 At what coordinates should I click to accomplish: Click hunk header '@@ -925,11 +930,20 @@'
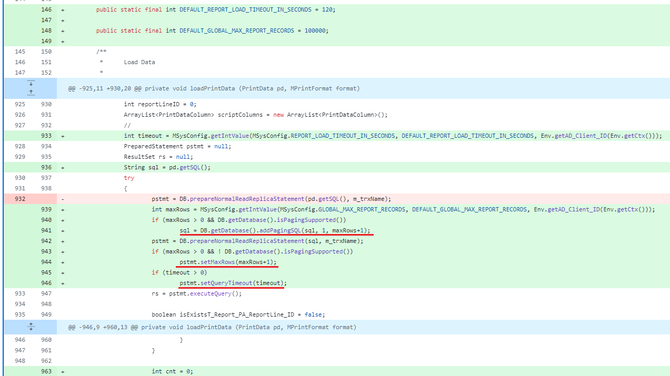click(214, 88)
